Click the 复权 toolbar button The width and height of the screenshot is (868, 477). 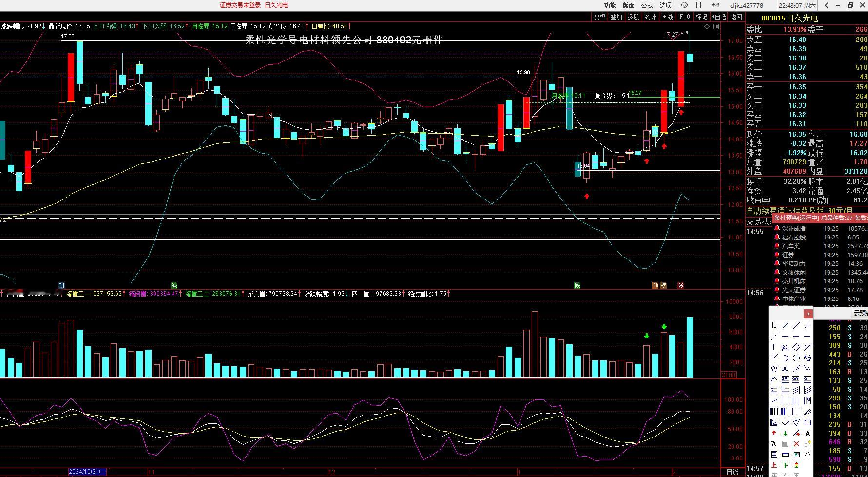click(599, 17)
